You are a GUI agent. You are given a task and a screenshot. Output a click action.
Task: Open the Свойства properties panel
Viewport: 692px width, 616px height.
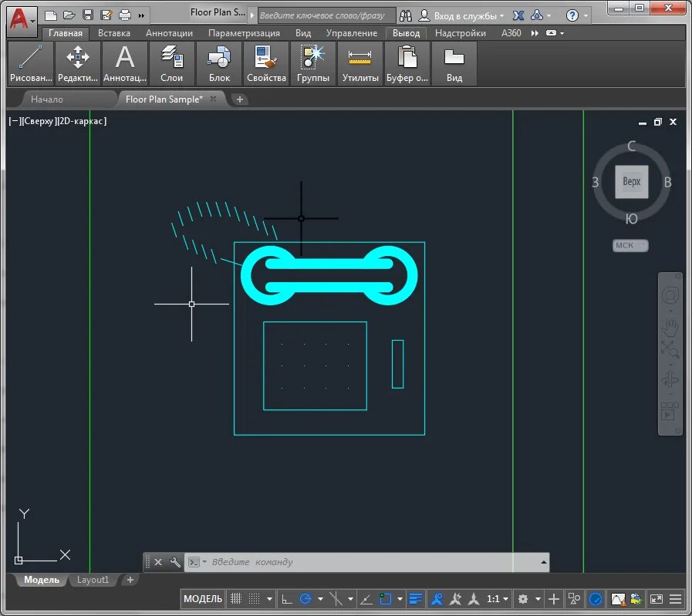[x=266, y=63]
